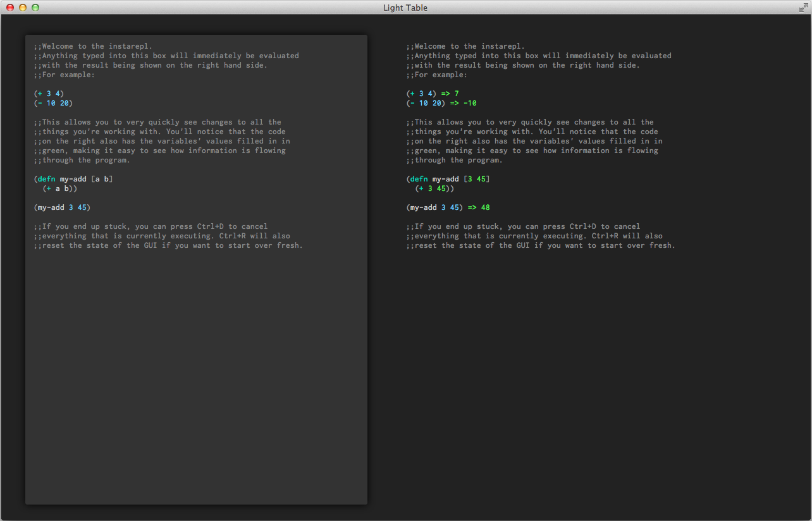Minimize the window using the yellow button
812x521 pixels.
pos(23,8)
